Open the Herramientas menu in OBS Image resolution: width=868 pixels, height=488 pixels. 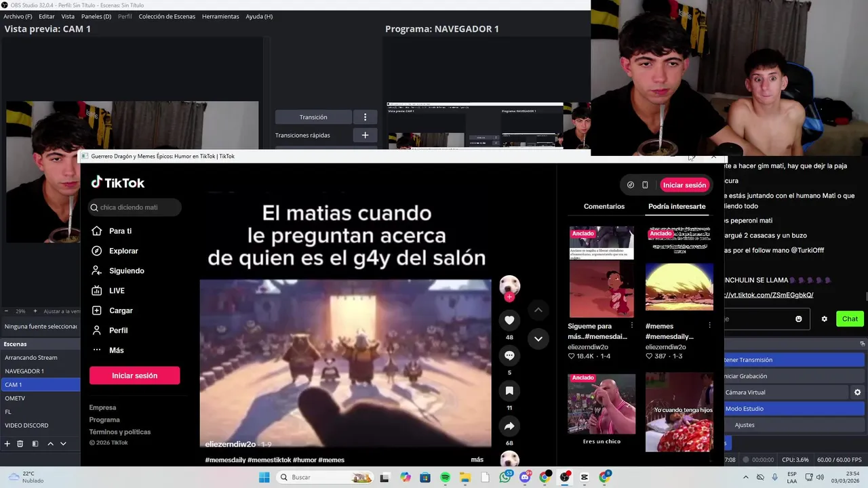point(220,16)
